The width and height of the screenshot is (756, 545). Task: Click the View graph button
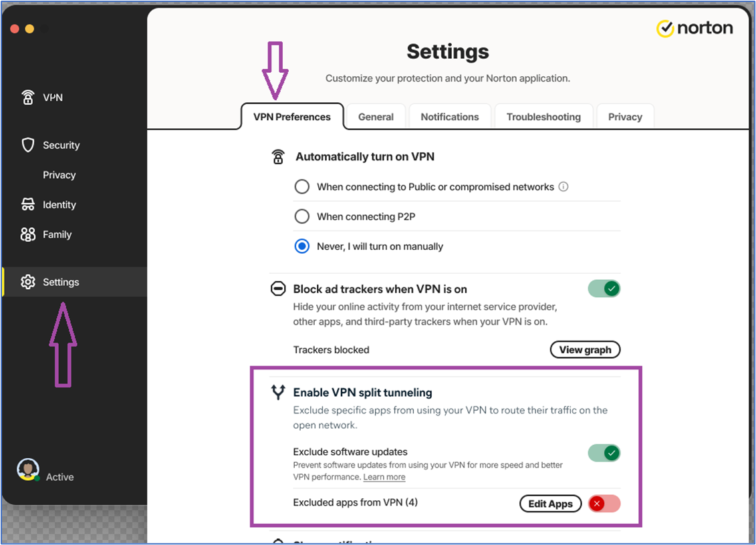585,350
